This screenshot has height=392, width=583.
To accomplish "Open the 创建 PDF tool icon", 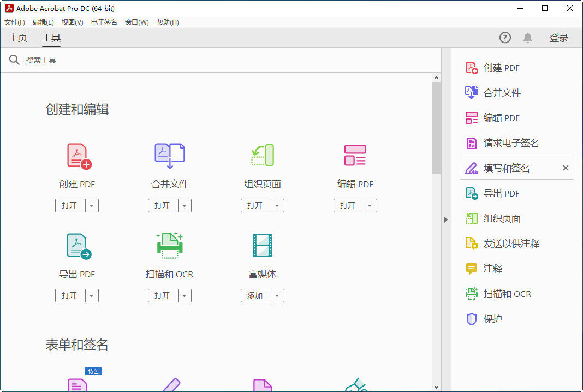I will 76,157.
